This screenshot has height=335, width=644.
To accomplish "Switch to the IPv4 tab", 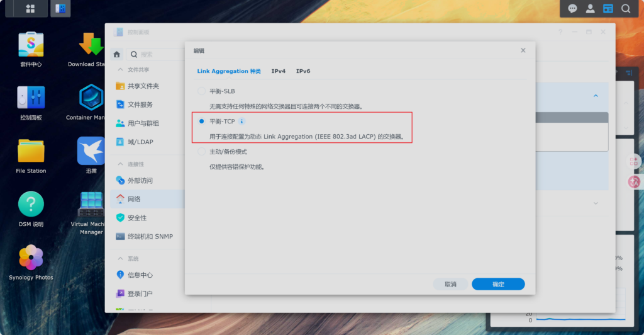I will coord(278,71).
